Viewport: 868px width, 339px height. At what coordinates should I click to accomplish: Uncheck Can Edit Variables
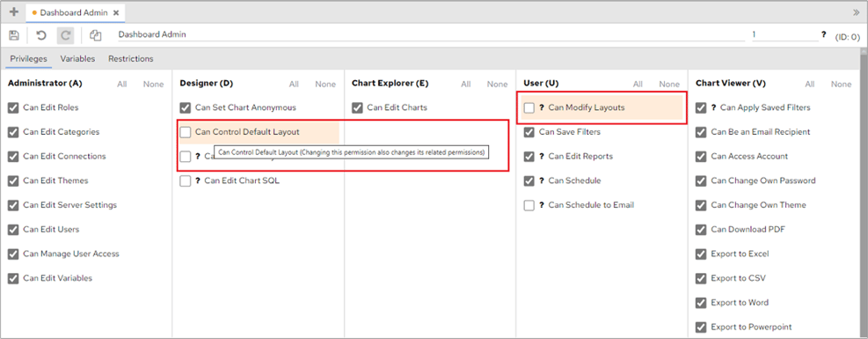point(13,278)
